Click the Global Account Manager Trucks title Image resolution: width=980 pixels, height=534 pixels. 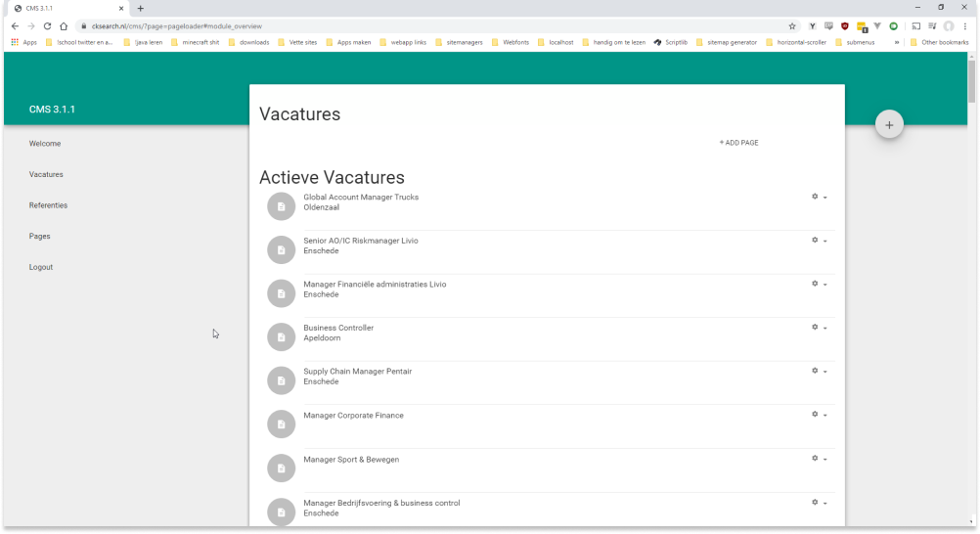tap(361, 197)
